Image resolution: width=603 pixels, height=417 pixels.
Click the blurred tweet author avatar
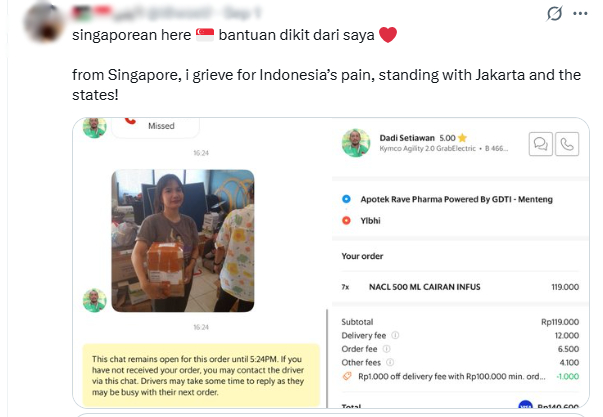pyautogui.click(x=43, y=23)
